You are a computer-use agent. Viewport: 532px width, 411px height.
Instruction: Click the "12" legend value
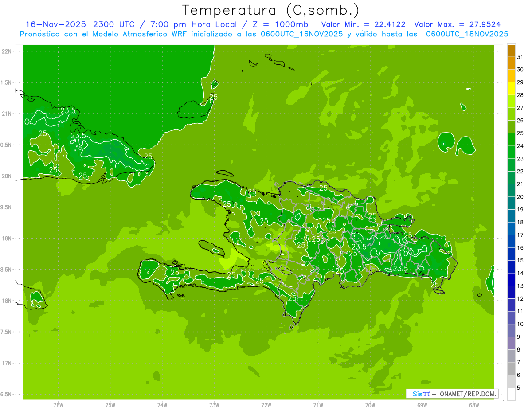tap(520, 299)
